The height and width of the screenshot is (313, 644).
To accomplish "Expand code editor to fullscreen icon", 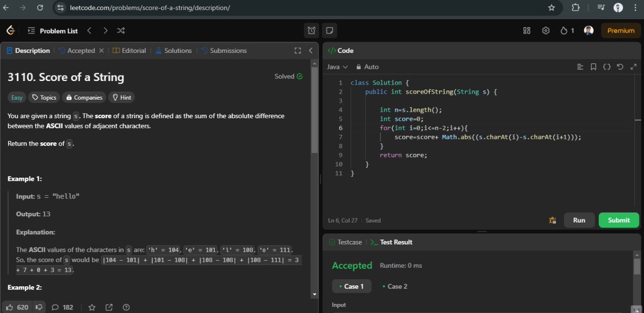I will tap(633, 67).
